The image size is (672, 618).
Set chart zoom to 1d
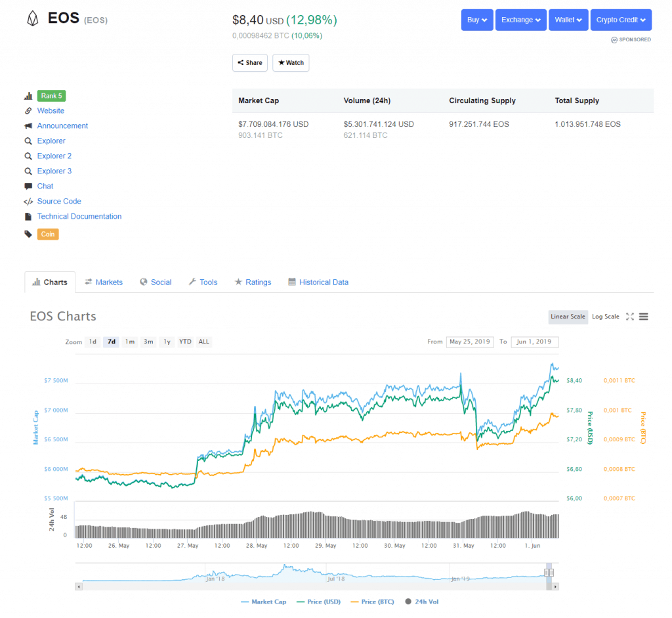[93, 342]
